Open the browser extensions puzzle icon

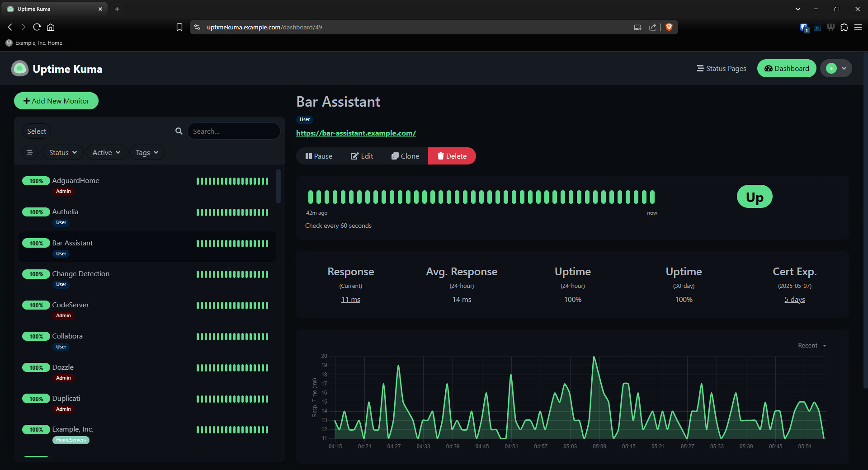(x=844, y=27)
